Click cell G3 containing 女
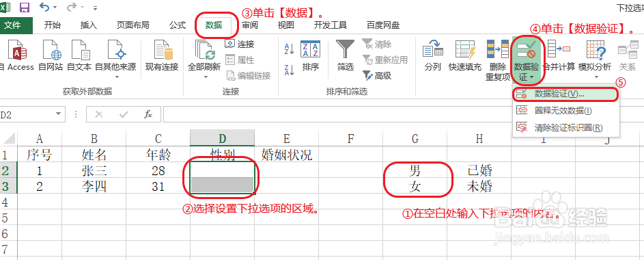The height and width of the screenshot is (260, 644). (x=415, y=186)
